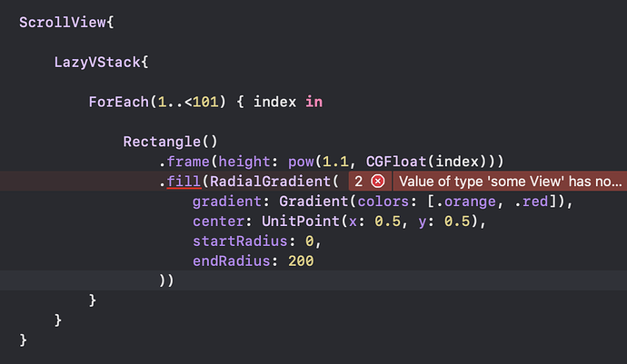The width and height of the screenshot is (627, 364).
Task: Click the LazyVStack keyword
Action: click(97, 63)
